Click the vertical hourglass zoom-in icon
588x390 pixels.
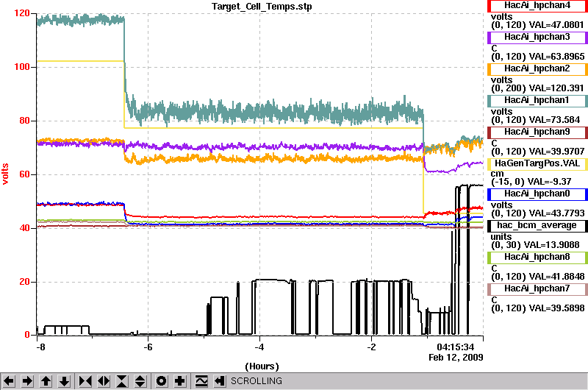point(122,381)
